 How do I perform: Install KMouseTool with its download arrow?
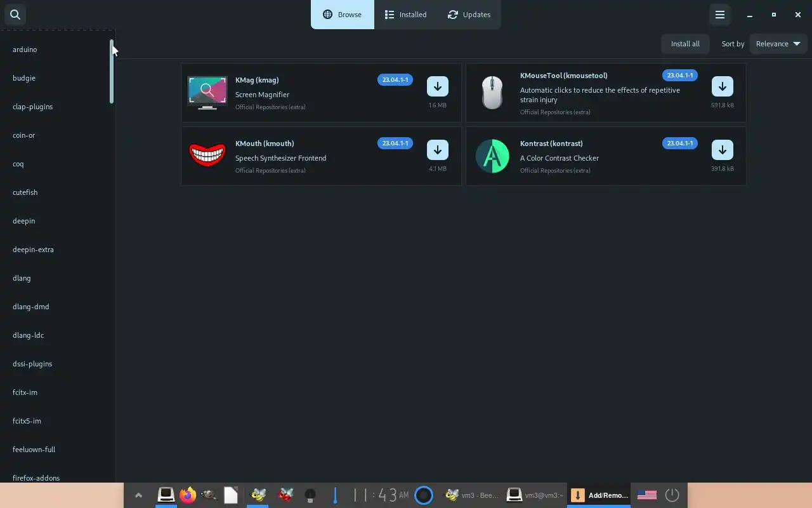(723, 86)
